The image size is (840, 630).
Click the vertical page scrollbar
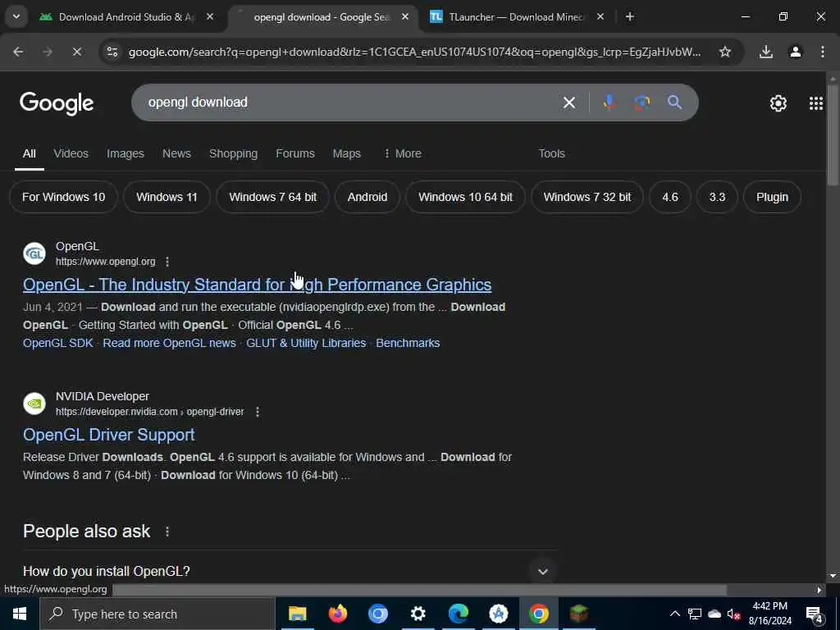coord(833,134)
